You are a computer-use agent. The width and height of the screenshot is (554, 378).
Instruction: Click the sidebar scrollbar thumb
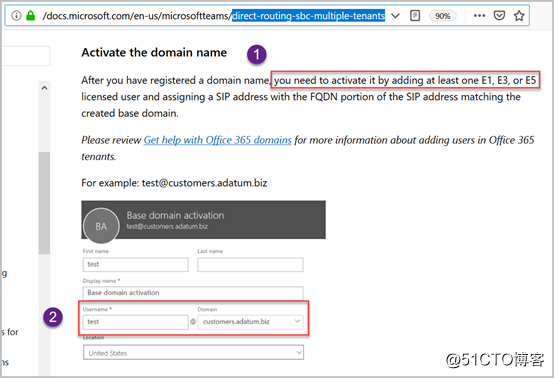pos(44,203)
